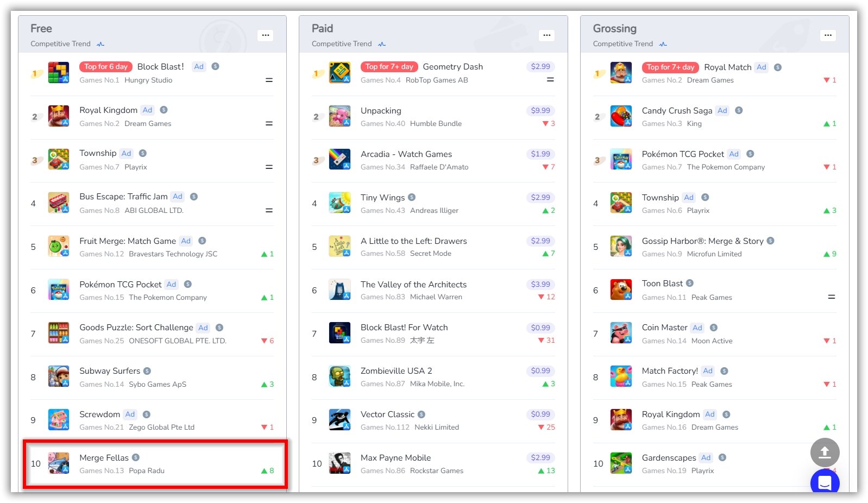
Task: Click the Tiny Wings app icon
Action: click(340, 203)
